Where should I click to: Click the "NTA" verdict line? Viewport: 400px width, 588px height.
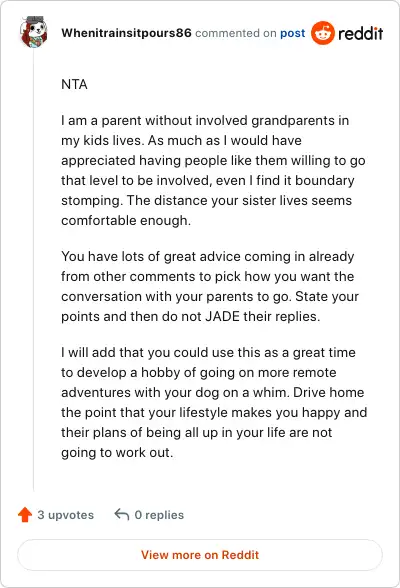click(x=74, y=84)
